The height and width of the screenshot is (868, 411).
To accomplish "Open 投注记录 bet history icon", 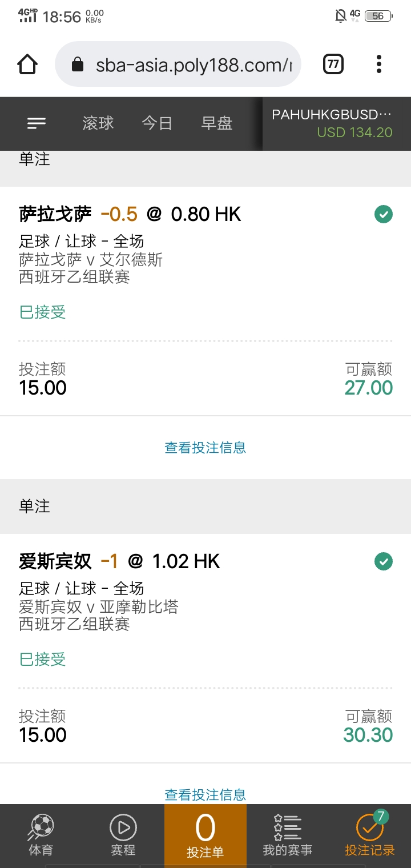I will click(x=370, y=835).
